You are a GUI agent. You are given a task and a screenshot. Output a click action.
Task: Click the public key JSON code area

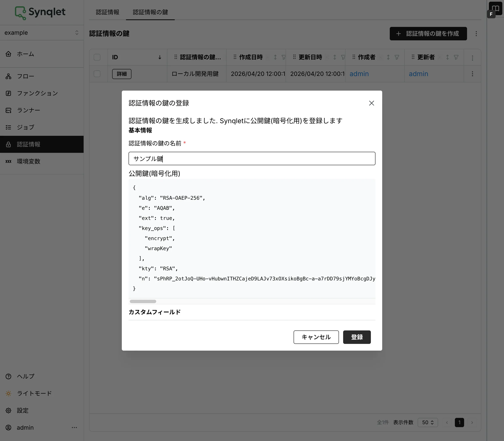click(252, 238)
